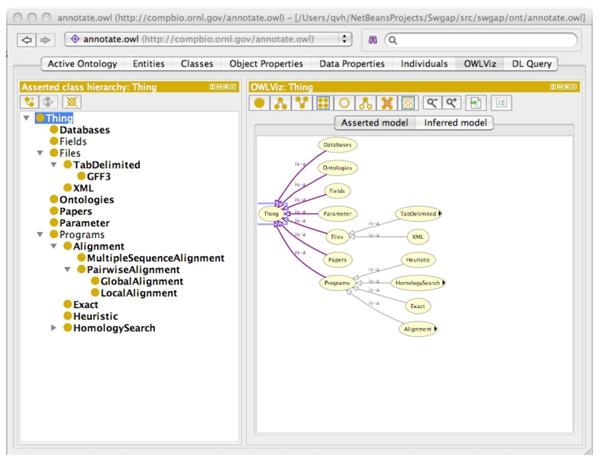600x463 pixels.
Task: Open the DL Query tab
Action: tap(528, 64)
